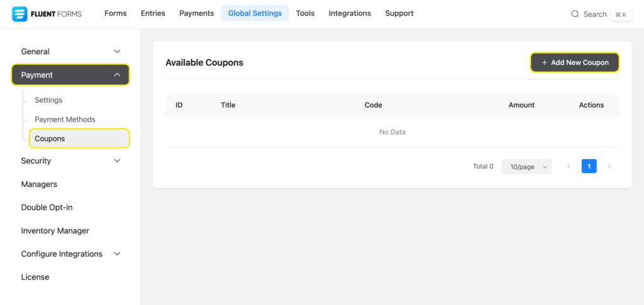Open payment Settings submenu item

point(48,100)
